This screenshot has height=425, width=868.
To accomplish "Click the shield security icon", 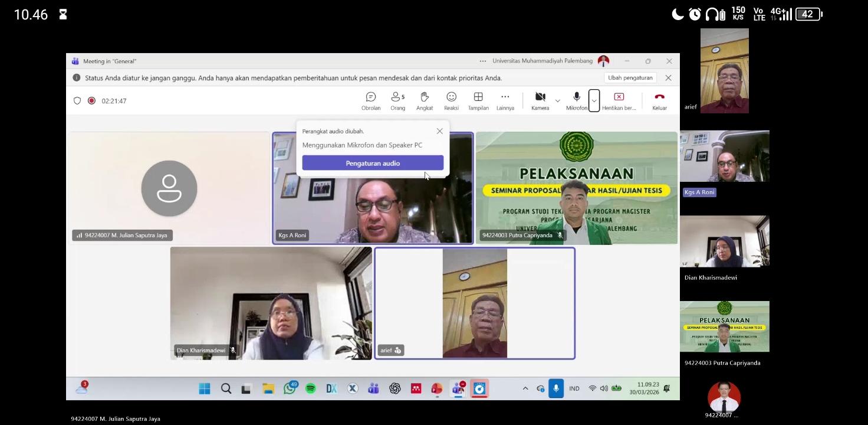I will click(77, 101).
